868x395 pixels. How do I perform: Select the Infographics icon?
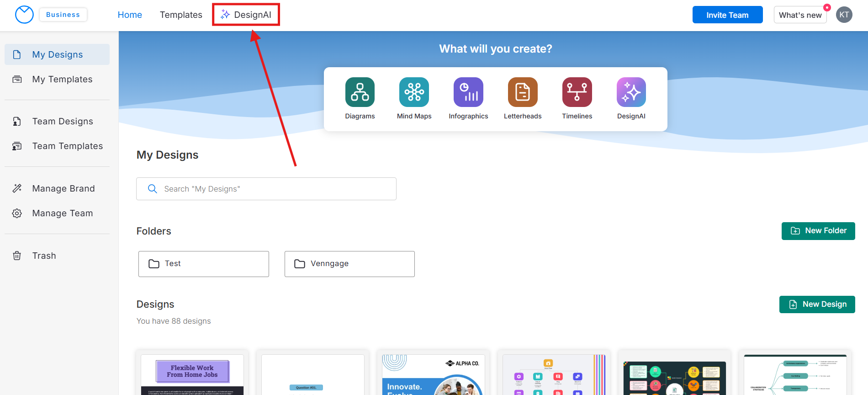pyautogui.click(x=468, y=92)
